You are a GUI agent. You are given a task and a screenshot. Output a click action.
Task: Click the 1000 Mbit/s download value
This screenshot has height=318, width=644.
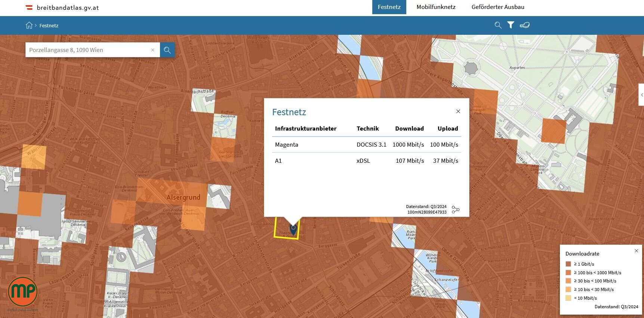click(x=408, y=144)
